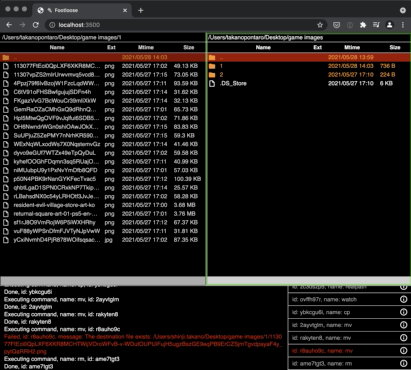This screenshot has height=370, width=411.
Task: Switch to the Footloose tab
Action: (x=82, y=10)
